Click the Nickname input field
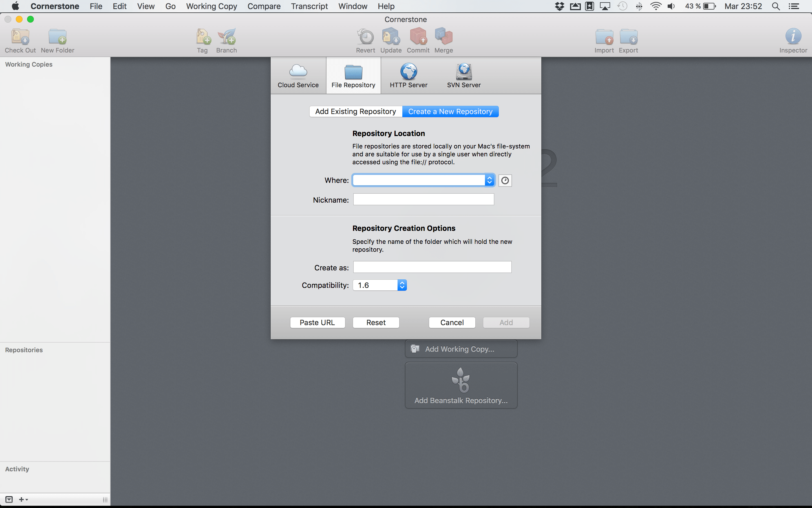 (423, 200)
